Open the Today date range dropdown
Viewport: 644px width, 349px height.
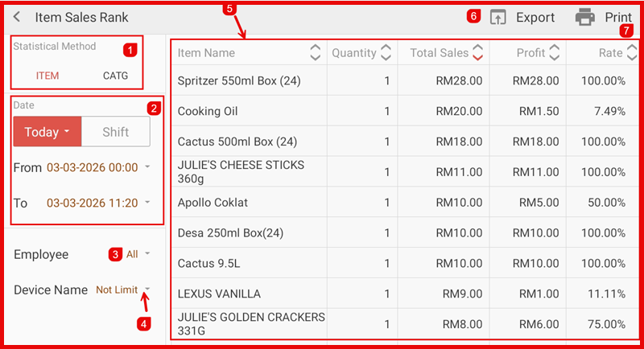tap(47, 132)
